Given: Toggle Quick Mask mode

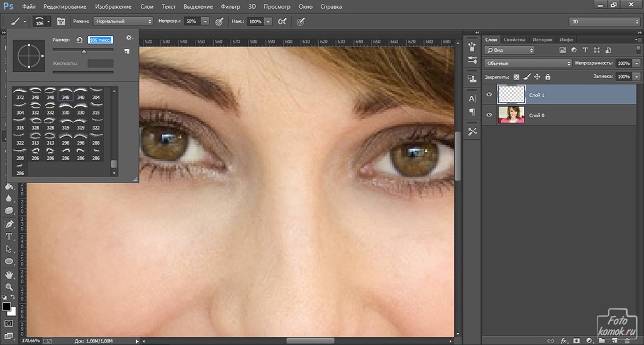Looking at the screenshot, I should coord(9,324).
